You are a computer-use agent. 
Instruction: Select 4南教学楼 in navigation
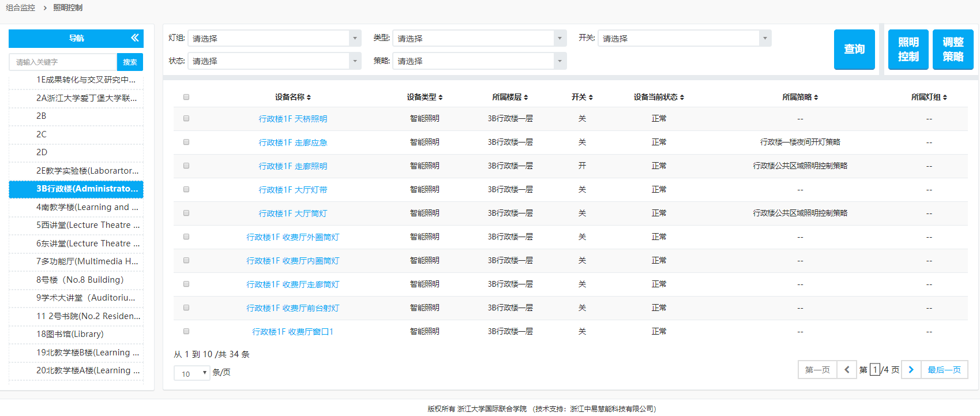(x=76, y=207)
